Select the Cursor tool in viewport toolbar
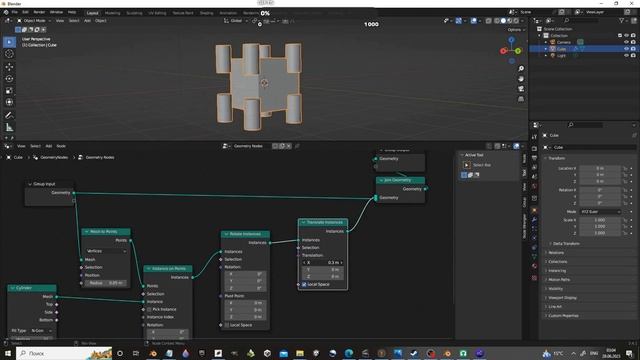640x360 pixels. coord(9,54)
